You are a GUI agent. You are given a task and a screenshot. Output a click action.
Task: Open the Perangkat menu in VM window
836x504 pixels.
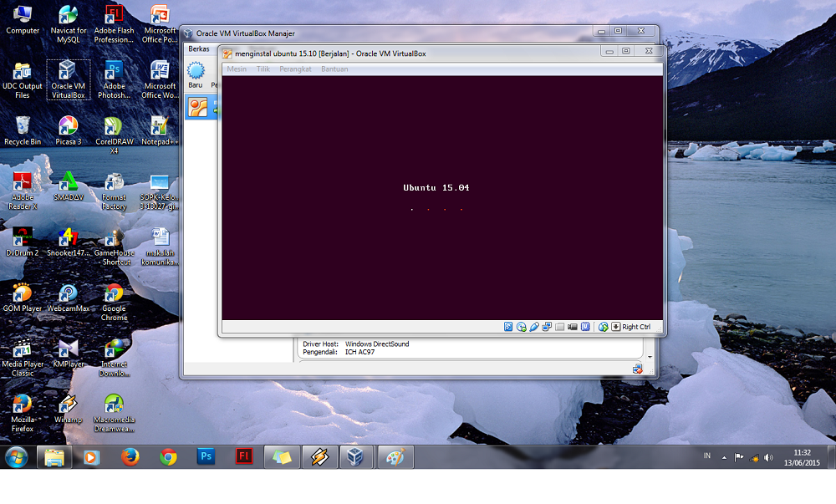295,69
